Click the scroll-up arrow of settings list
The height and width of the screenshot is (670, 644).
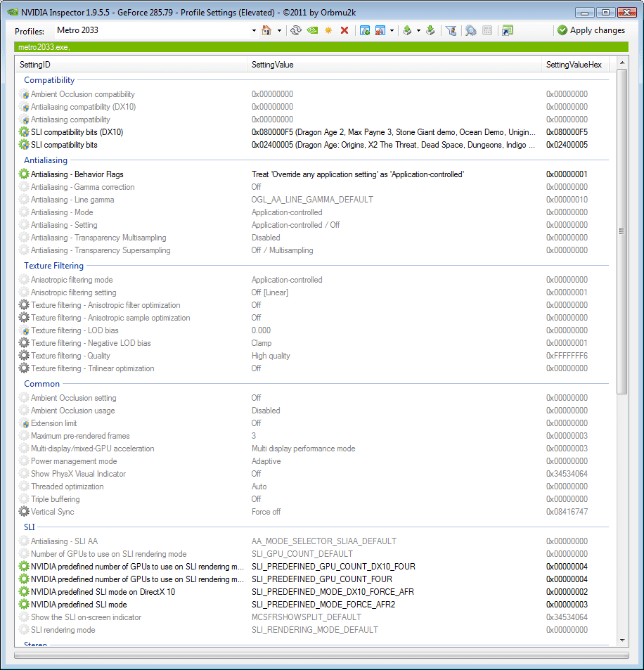click(x=622, y=63)
